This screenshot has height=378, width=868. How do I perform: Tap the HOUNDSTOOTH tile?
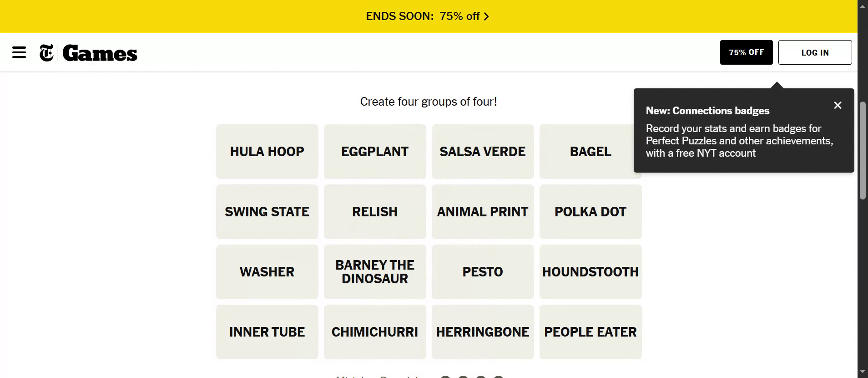point(590,272)
